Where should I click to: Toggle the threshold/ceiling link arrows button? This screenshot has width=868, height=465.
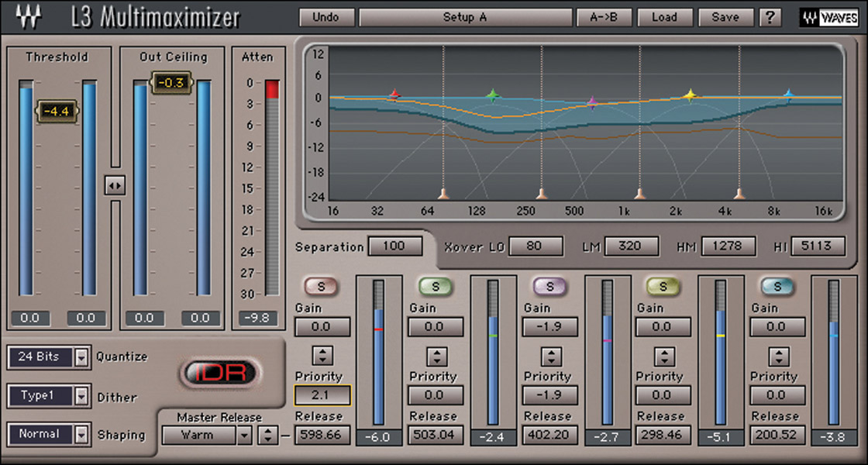(115, 185)
